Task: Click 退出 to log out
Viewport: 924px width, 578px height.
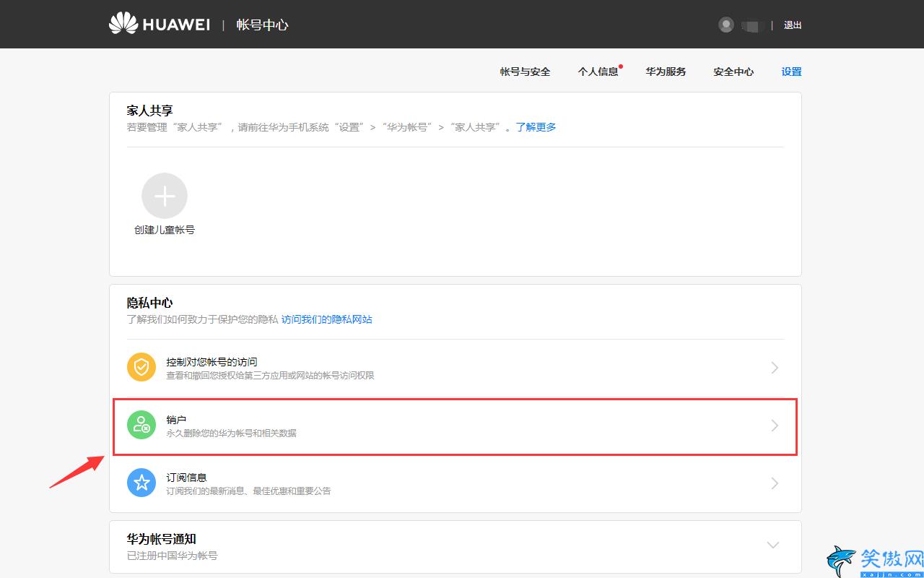Action: tap(793, 25)
